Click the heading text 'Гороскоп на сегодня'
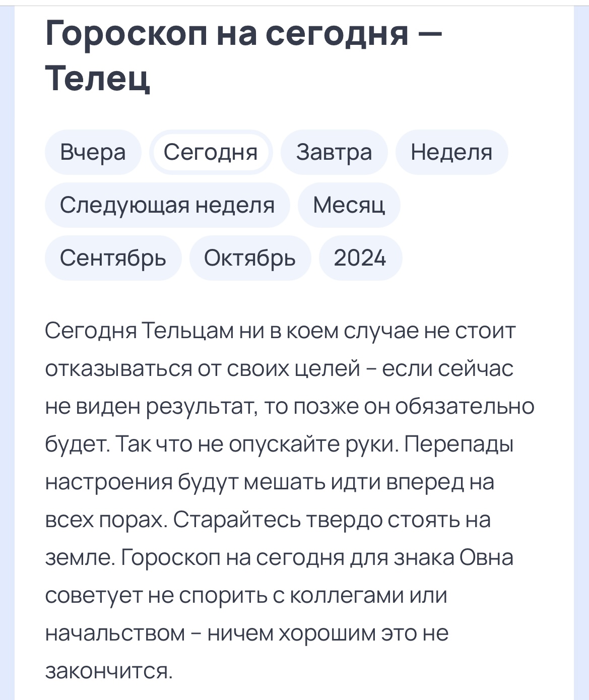This screenshot has width=589, height=700. click(227, 34)
